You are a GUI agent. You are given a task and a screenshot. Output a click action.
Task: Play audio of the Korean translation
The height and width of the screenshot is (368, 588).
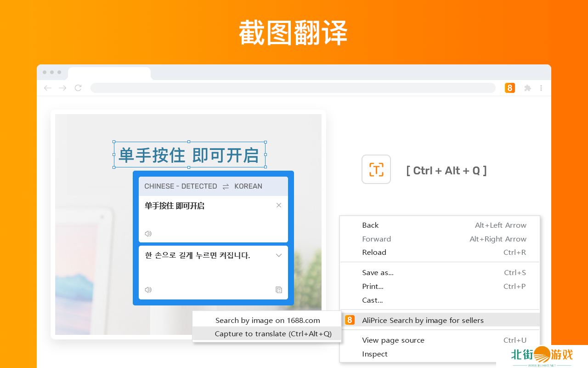point(148,290)
